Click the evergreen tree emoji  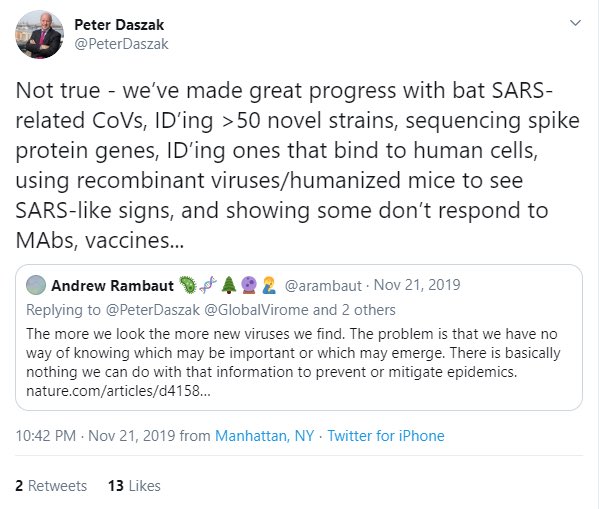[229, 285]
